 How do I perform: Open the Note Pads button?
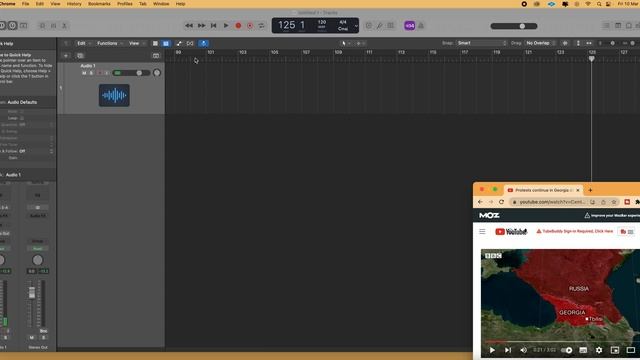pos(618,25)
